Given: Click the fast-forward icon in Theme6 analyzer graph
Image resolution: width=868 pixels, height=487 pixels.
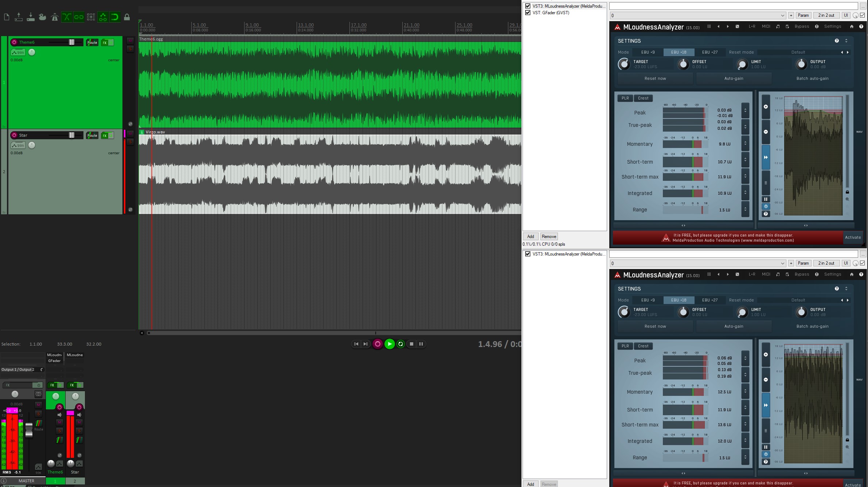Looking at the screenshot, I should tap(766, 157).
